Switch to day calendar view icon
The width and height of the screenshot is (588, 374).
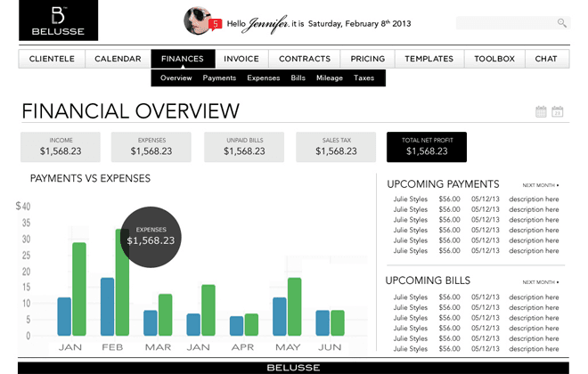pos(557,111)
